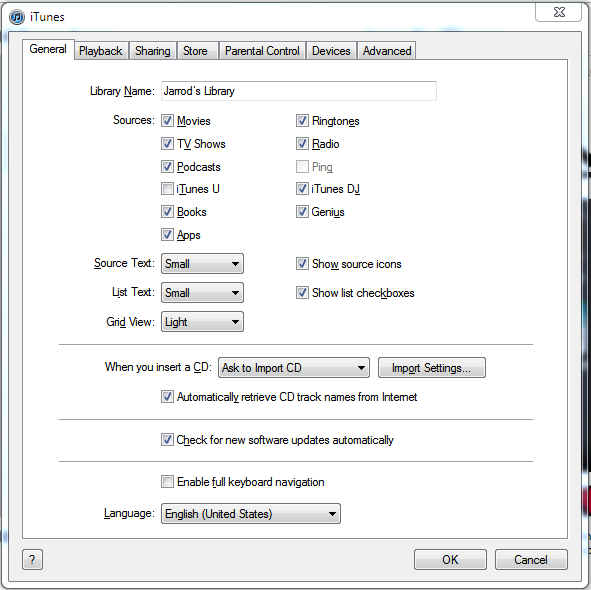
Task: Open the Source Text size dropdown
Action: point(202,264)
